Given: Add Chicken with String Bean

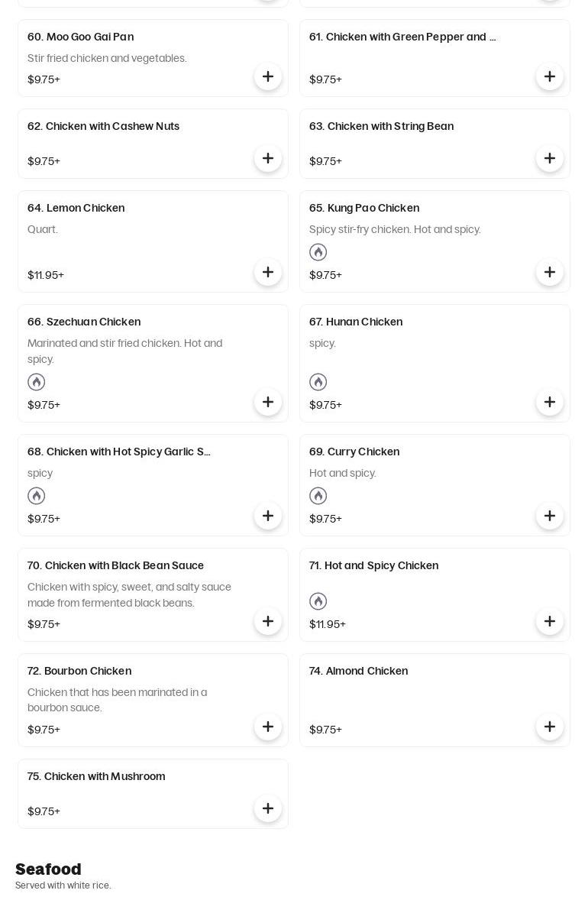Looking at the screenshot, I should 550,158.
